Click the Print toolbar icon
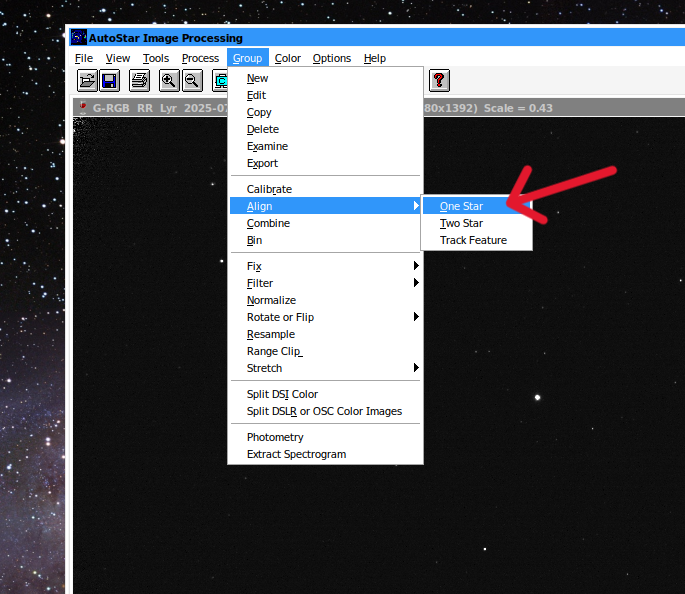This screenshot has width=685, height=594. [x=139, y=81]
